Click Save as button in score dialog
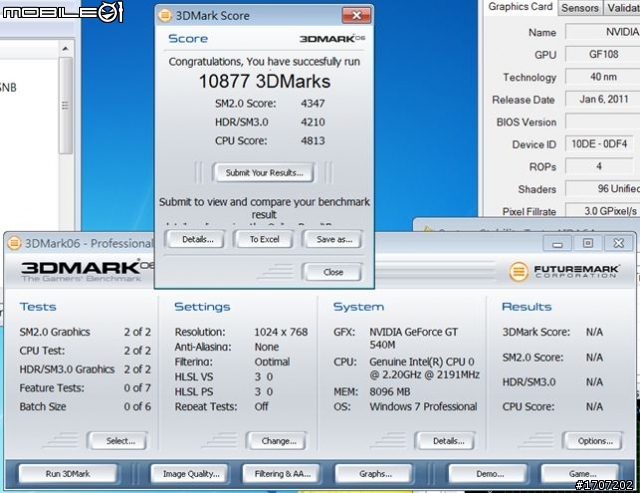 [332, 239]
